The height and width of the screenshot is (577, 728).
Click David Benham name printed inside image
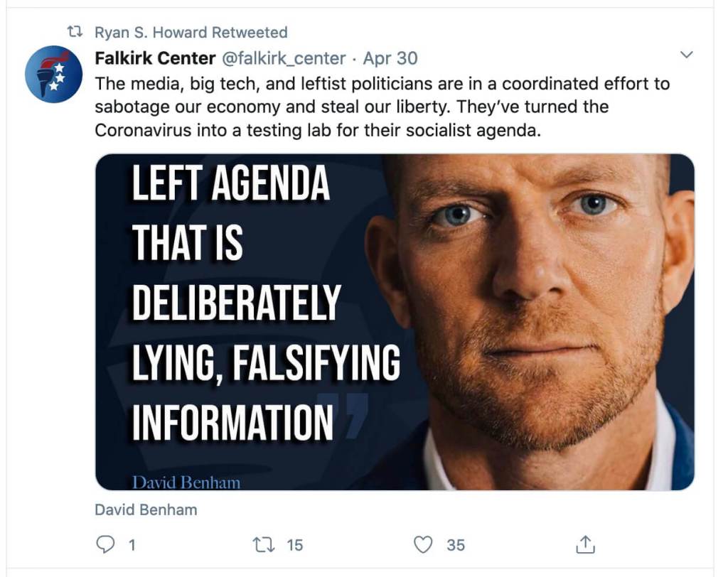pyautogui.click(x=186, y=483)
